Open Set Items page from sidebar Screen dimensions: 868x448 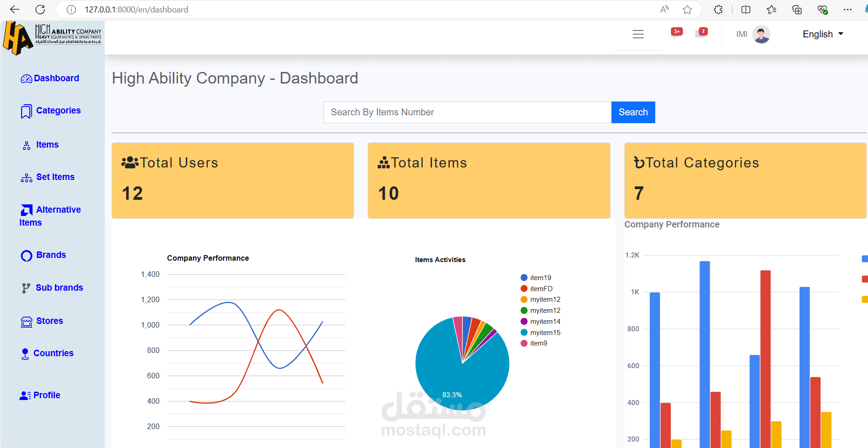(x=55, y=177)
